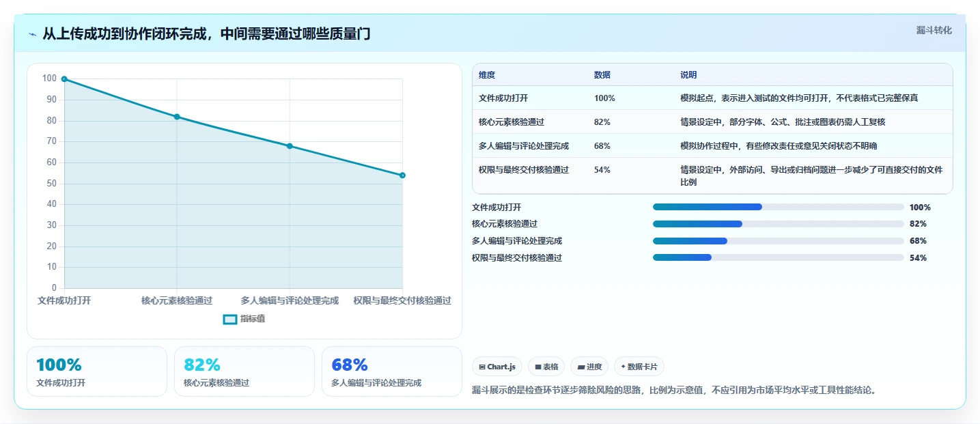
Task: Click the 漏斗转化 label
Action: pos(934,30)
